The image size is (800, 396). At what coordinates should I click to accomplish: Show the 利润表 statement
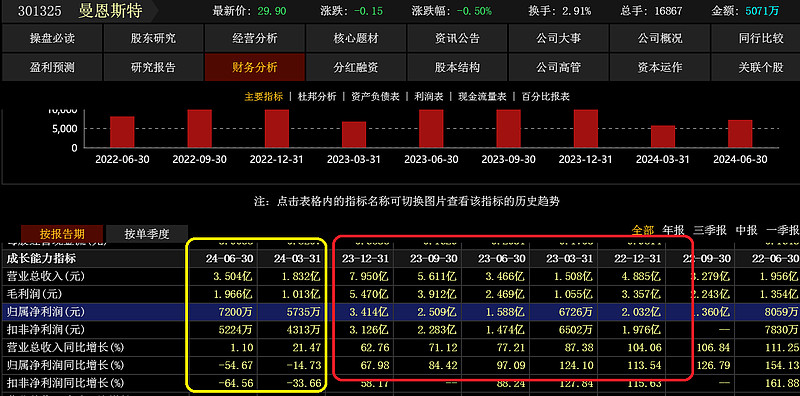click(x=429, y=96)
